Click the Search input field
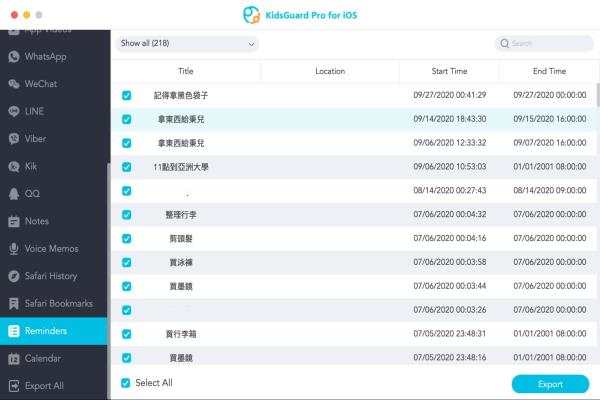 tap(545, 44)
